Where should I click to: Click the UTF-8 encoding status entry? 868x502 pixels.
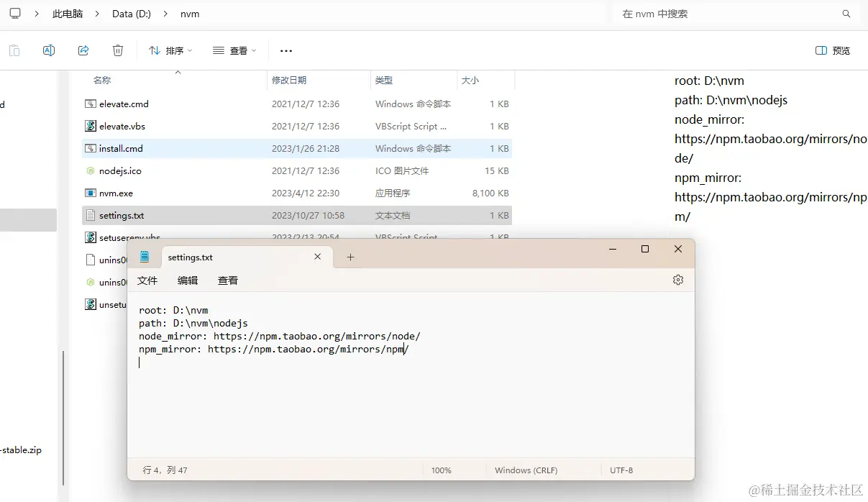[x=621, y=470]
